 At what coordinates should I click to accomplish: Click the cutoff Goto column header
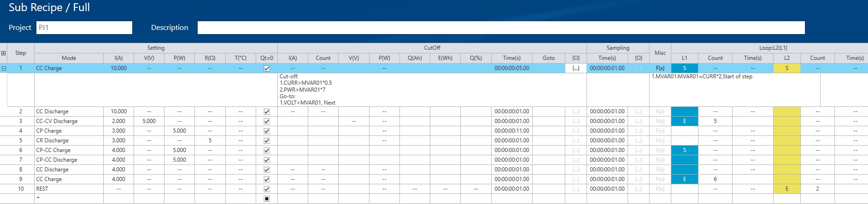[548, 58]
